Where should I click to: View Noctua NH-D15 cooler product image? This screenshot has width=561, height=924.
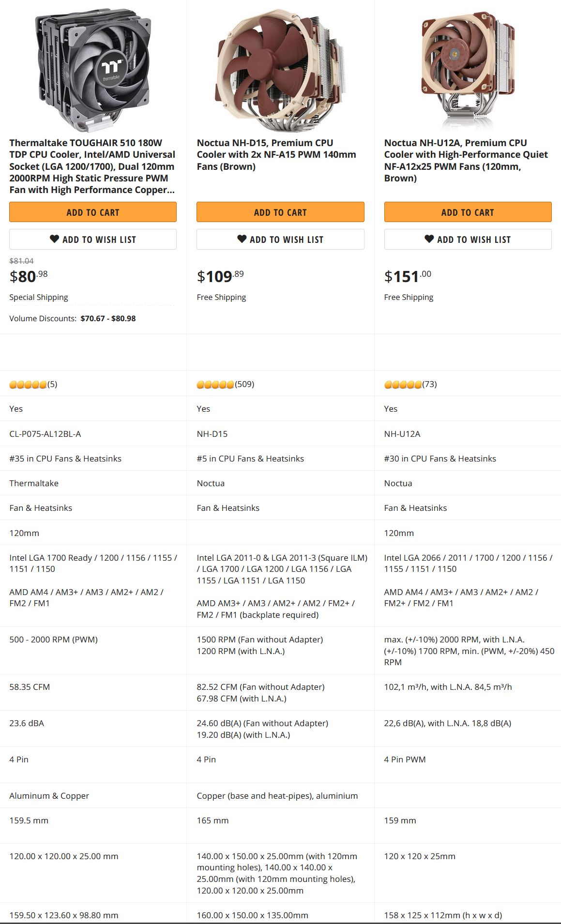(280, 70)
